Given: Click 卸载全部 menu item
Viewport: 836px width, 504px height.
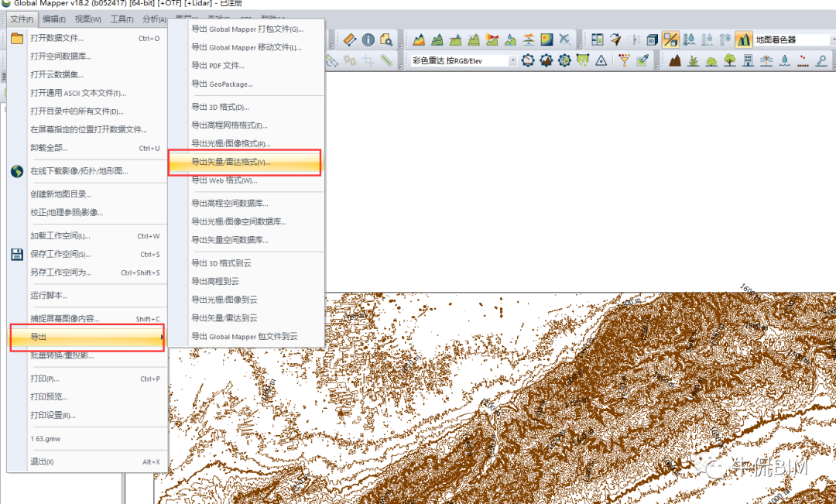Looking at the screenshot, I should click(87, 148).
